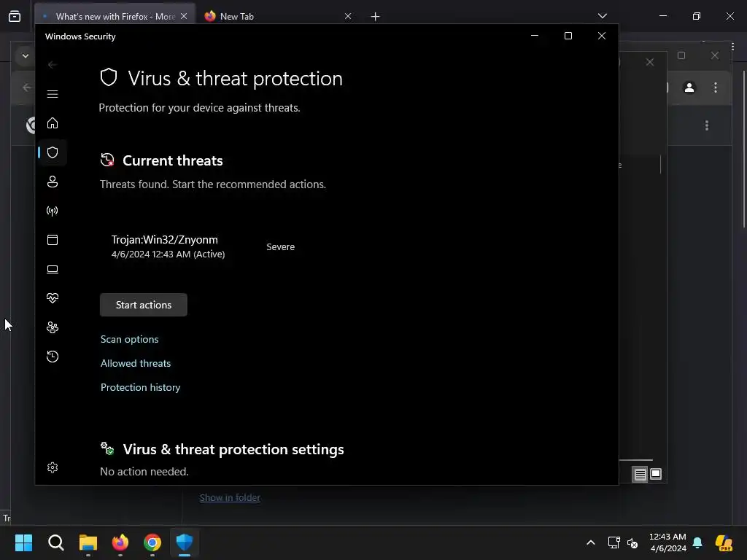Viewport: 747px width, 560px height.
Task: Open Firefox View icon at top left
Action: click(x=15, y=16)
